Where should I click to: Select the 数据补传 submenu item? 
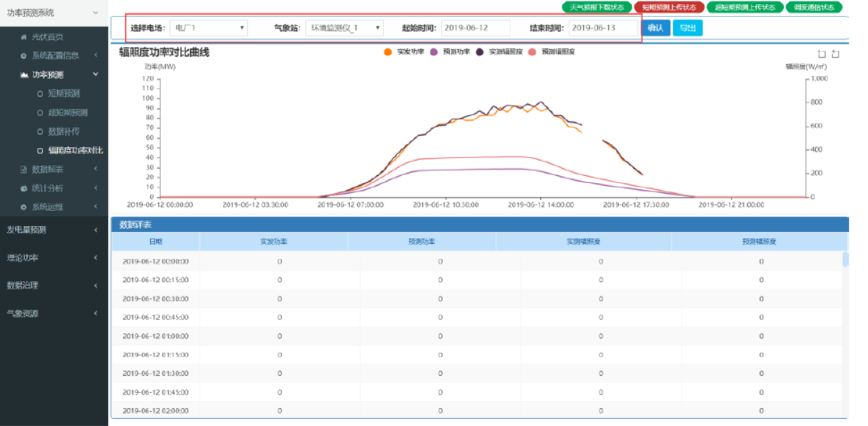64,132
